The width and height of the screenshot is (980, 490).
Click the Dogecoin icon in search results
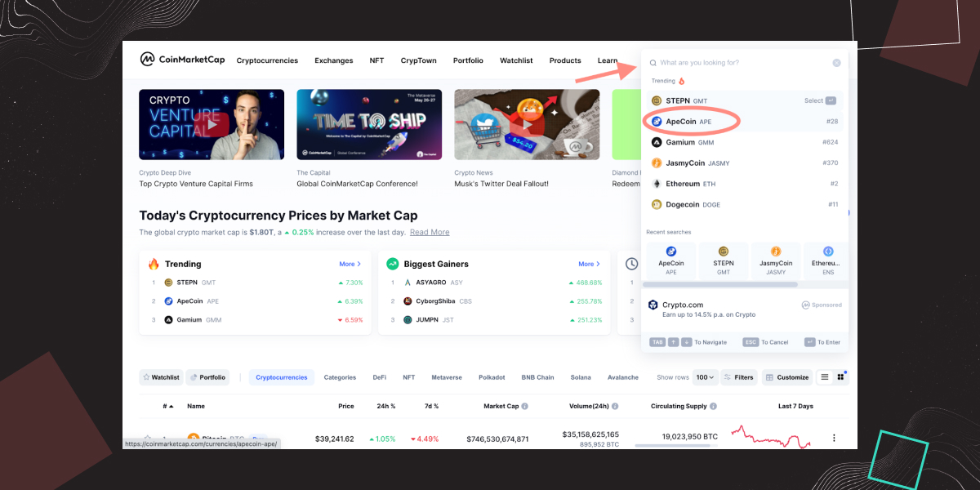coord(657,205)
